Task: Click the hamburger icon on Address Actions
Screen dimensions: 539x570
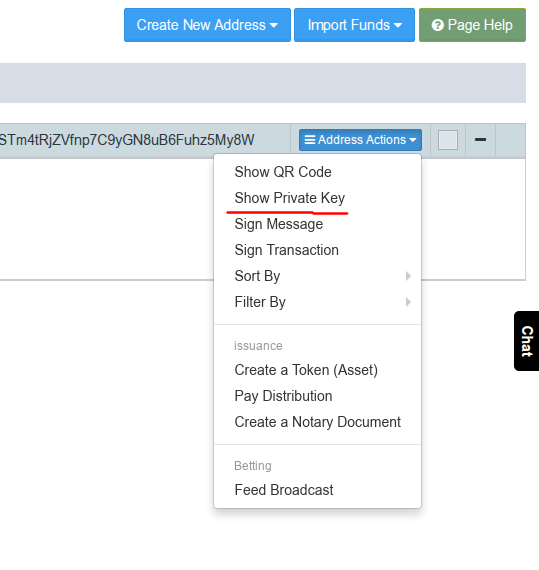Action: (310, 140)
